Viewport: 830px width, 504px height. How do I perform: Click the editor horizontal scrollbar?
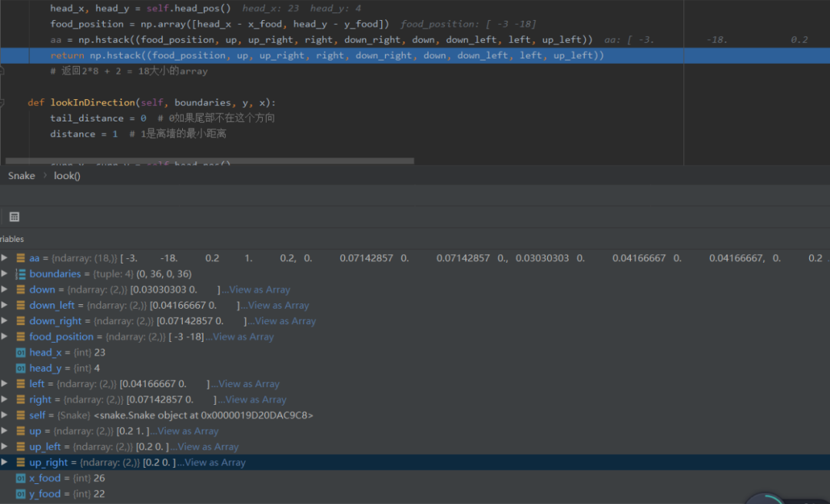click(210, 161)
